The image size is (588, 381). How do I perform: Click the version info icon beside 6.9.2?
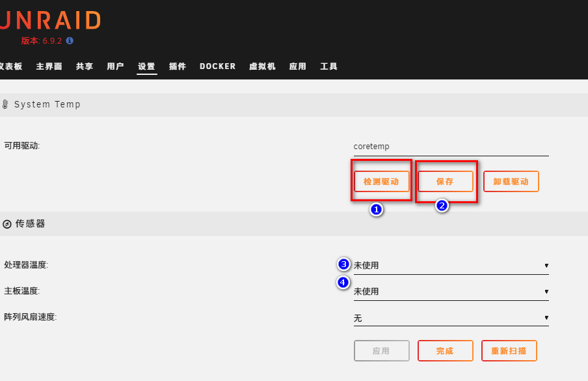[x=70, y=40]
